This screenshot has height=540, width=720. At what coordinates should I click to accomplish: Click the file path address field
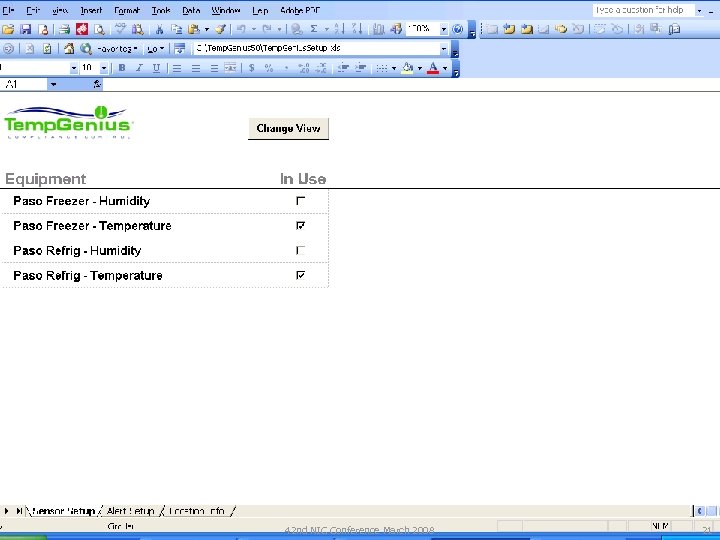click(316, 49)
